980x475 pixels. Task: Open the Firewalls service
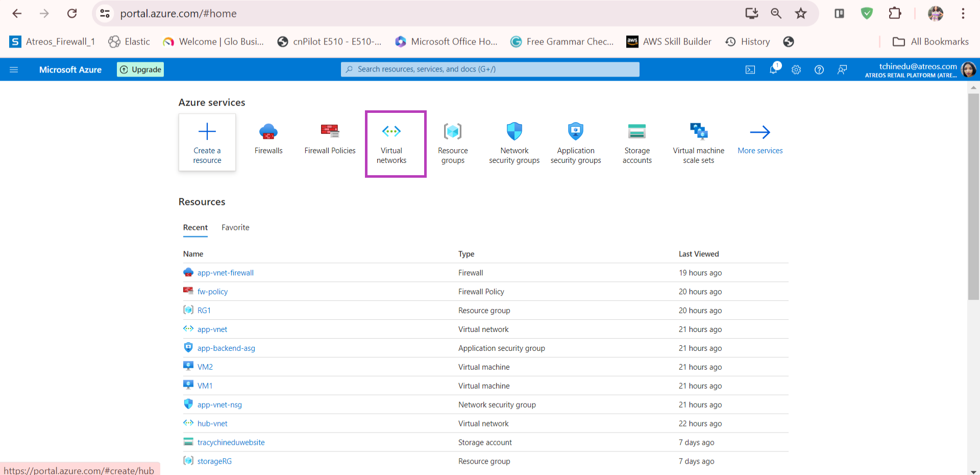point(268,139)
